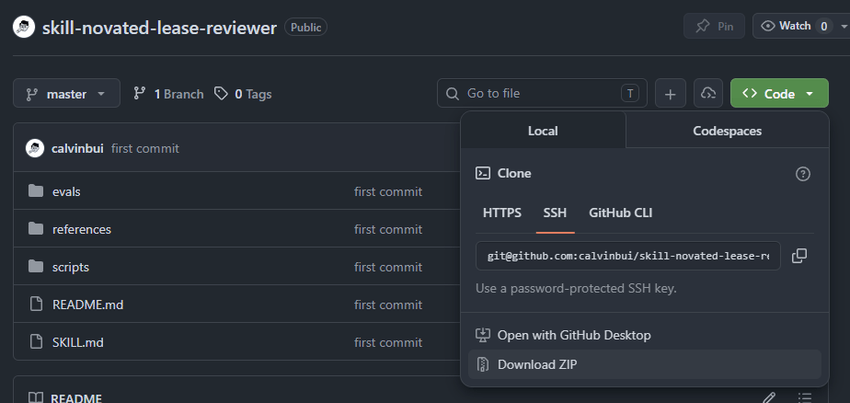
Task: Open first commit message in references row
Action: [x=388, y=229]
